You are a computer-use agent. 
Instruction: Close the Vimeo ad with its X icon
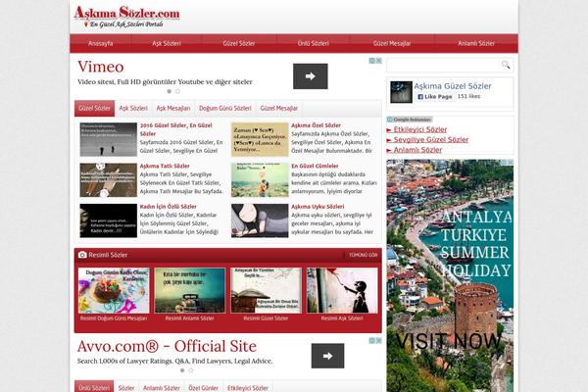pos(378,61)
